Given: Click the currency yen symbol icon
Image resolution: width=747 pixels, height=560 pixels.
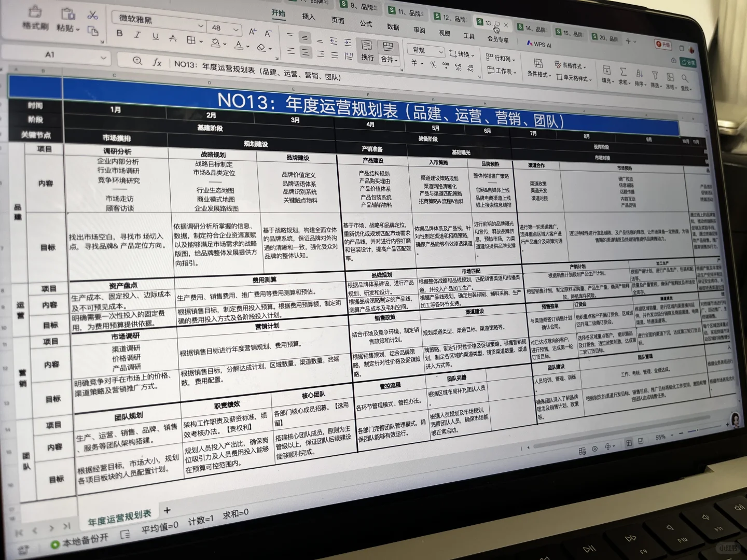Looking at the screenshot, I should click(414, 63).
